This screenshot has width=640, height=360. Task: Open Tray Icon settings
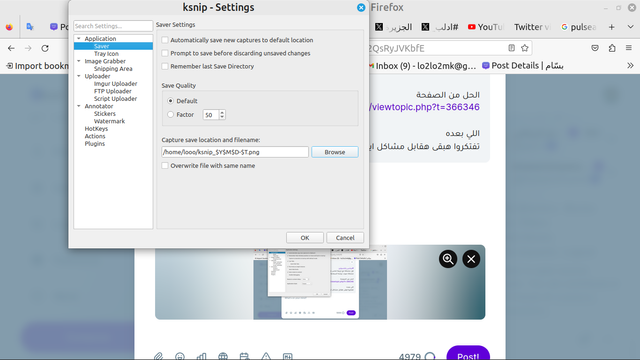(x=106, y=53)
